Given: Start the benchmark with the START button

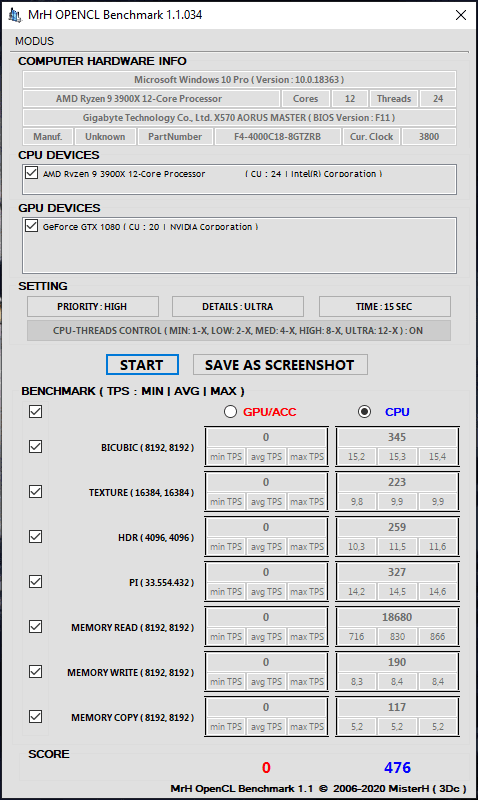Looking at the screenshot, I should click(x=142, y=365).
